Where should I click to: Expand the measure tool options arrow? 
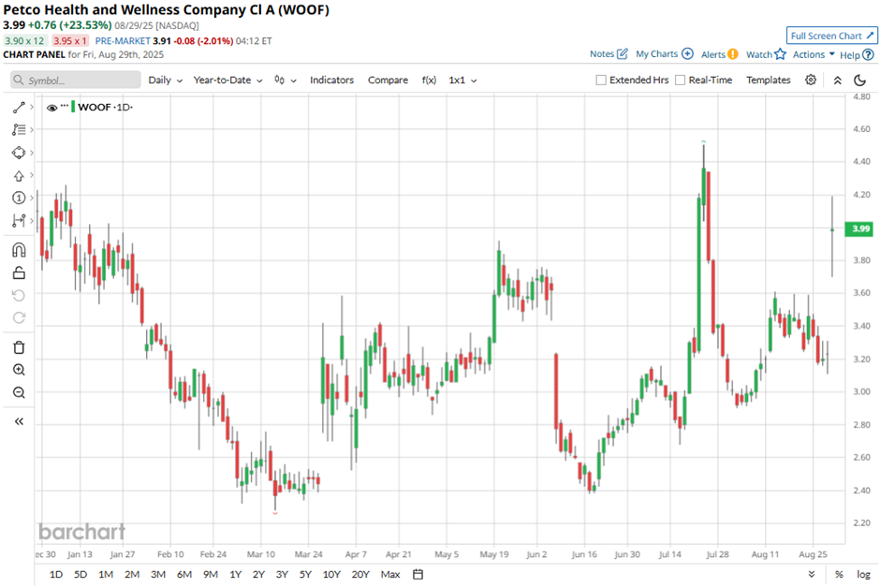32,221
